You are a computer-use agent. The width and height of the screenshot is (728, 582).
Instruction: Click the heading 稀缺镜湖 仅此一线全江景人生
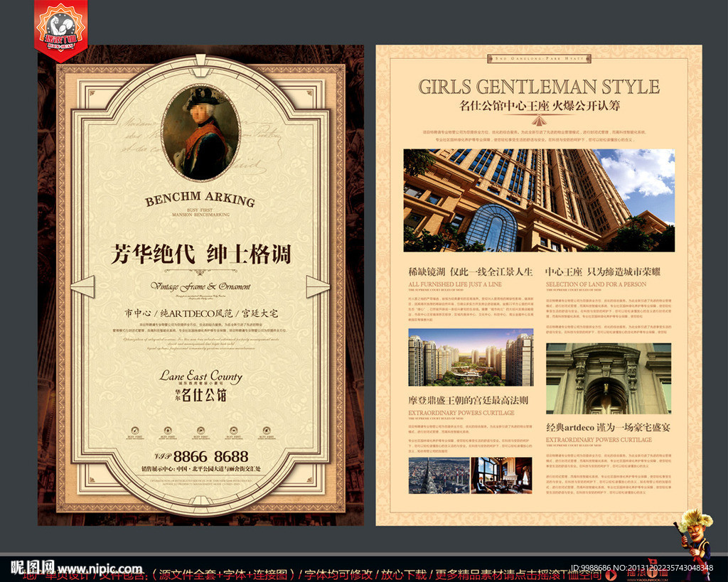471,272
